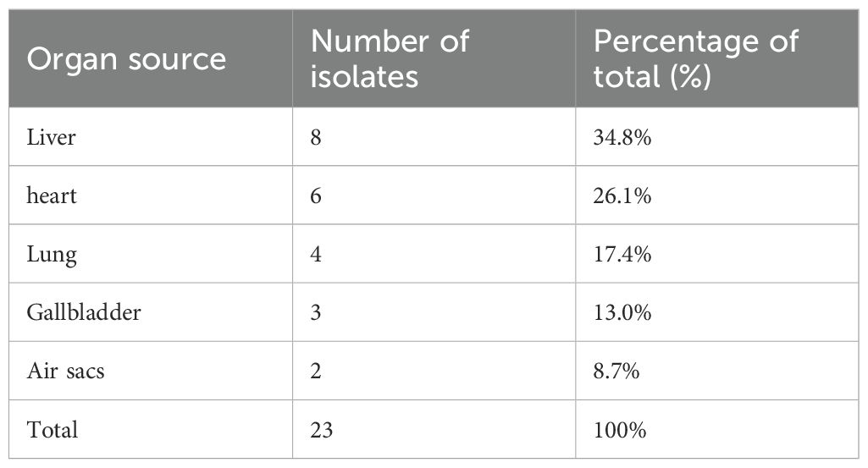868x468 pixels.
Task: Select the 'Liver' row label
Action: (52, 136)
